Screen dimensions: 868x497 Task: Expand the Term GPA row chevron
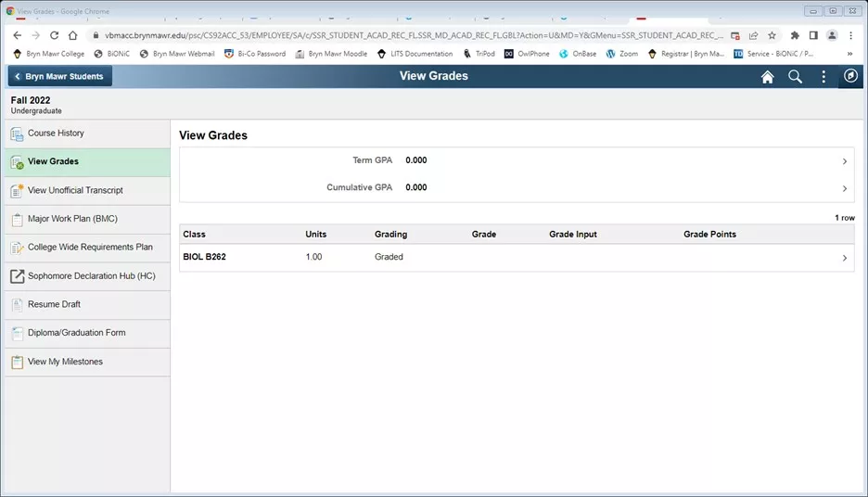pos(845,161)
